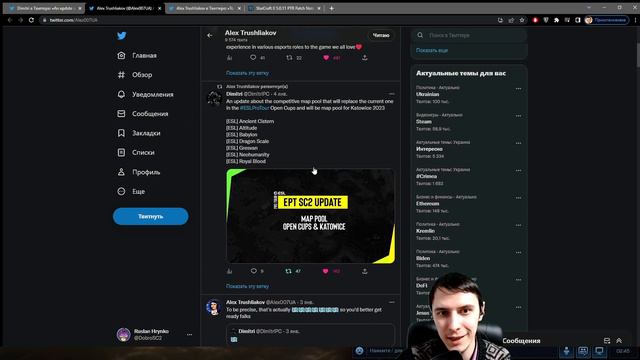Reload the page

pos(31,20)
